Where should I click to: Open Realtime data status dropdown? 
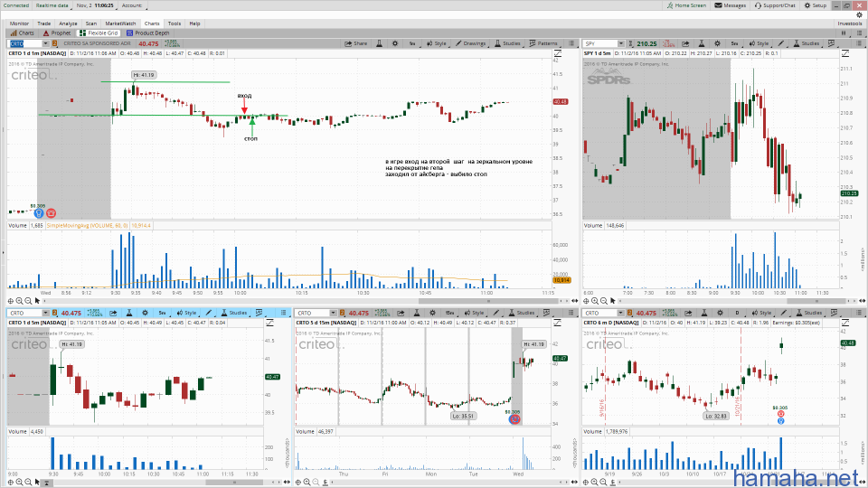52,5
